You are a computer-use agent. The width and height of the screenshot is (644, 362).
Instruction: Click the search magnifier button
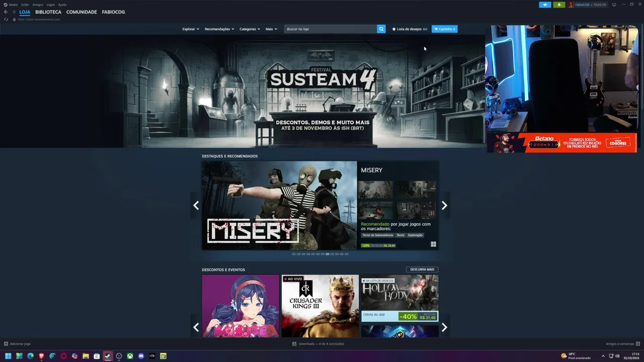tap(381, 29)
